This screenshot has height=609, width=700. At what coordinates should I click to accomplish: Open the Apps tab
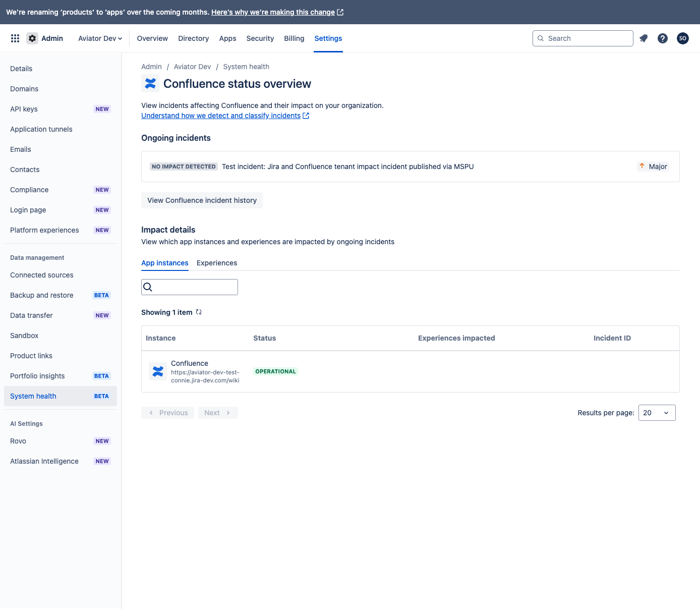(x=228, y=38)
